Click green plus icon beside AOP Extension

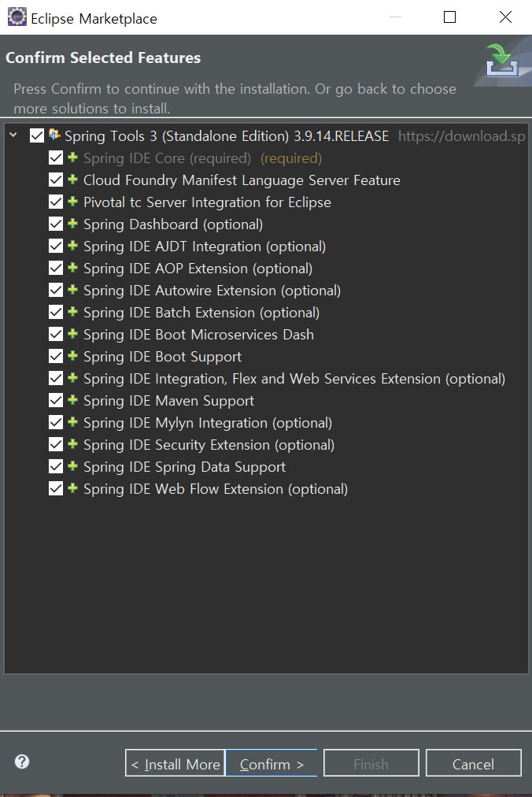click(x=72, y=267)
